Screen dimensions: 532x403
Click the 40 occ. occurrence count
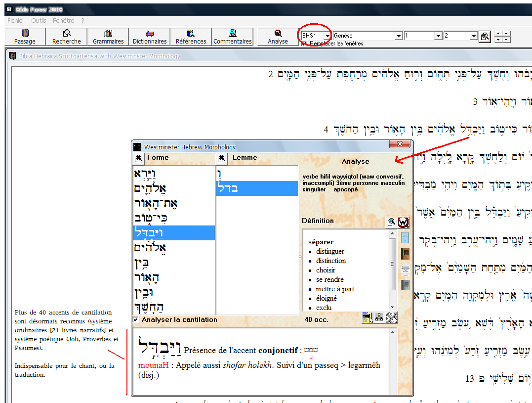click(x=316, y=319)
